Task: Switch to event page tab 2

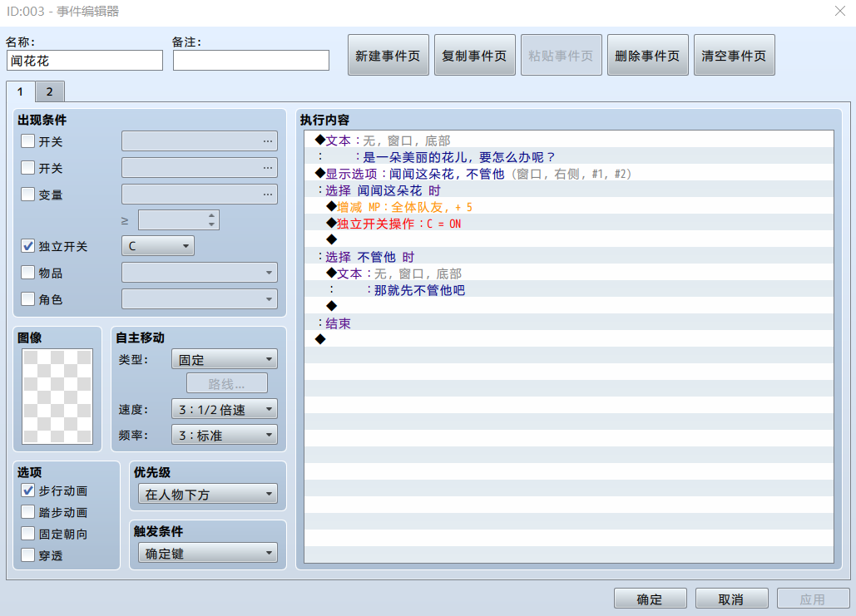Action: (x=50, y=91)
